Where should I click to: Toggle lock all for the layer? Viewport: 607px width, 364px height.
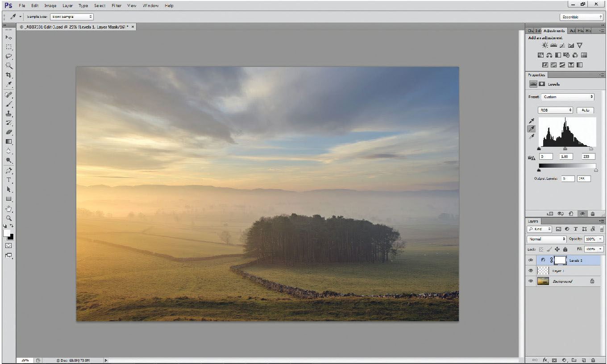565,249
